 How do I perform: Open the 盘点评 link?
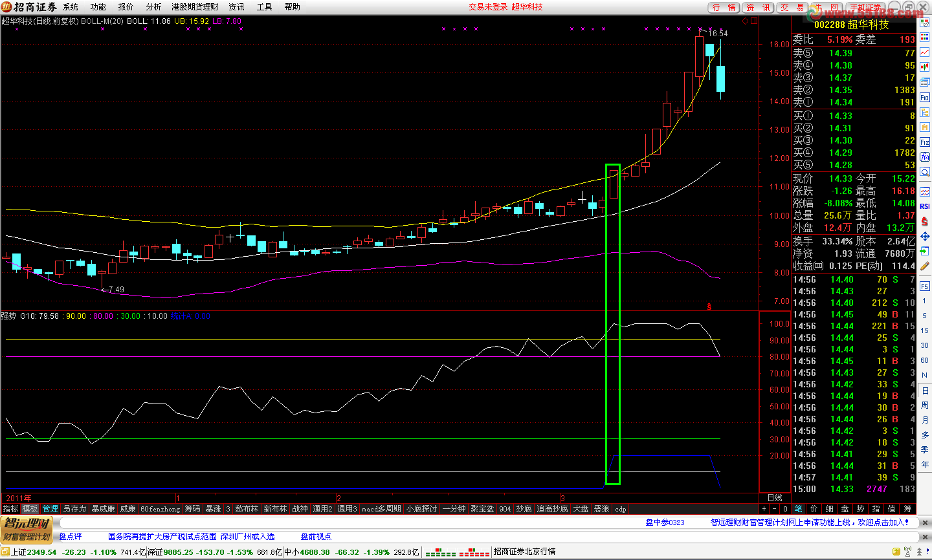tap(71, 537)
